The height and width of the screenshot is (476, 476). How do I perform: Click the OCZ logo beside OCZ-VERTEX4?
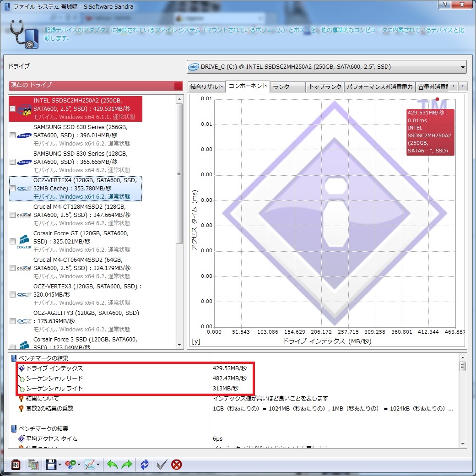[x=24, y=189]
